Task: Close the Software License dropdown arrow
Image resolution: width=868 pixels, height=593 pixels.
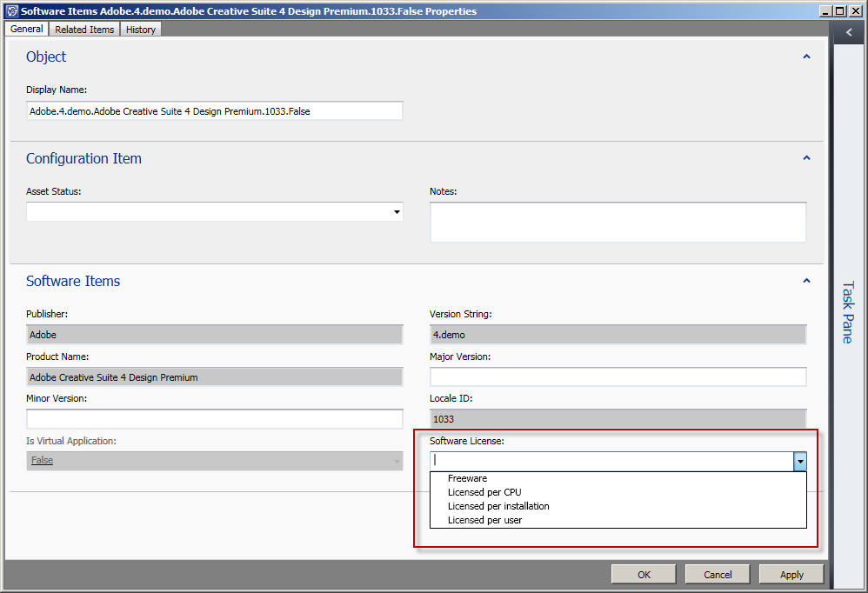Action: click(x=800, y=461)
